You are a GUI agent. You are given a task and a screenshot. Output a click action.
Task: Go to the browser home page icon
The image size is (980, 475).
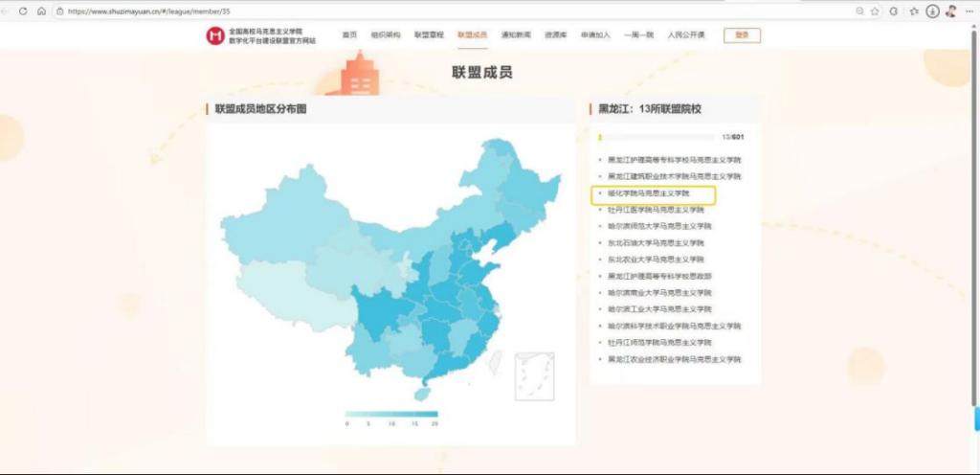click(41, 11)
